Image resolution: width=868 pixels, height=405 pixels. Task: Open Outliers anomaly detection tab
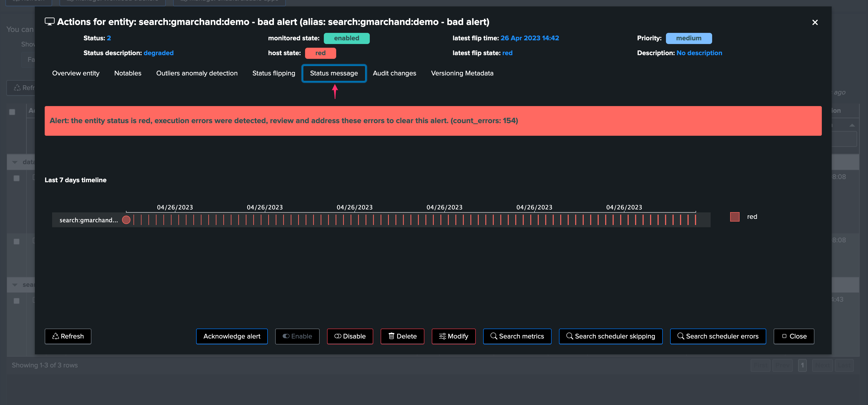pos(197,73)
